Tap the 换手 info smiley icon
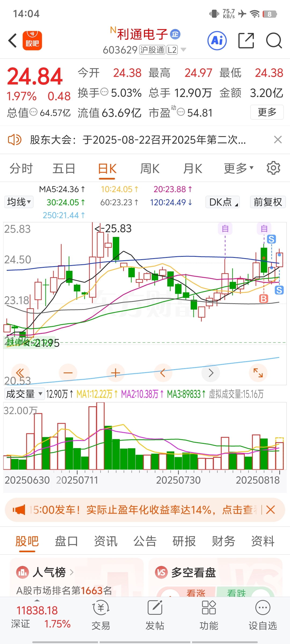The width and height of the screenshot is (290, 644). (x=104, y=92)
